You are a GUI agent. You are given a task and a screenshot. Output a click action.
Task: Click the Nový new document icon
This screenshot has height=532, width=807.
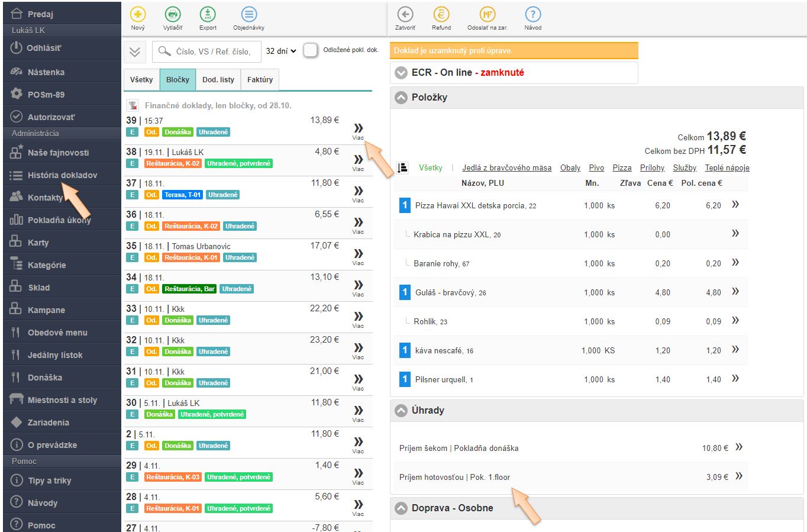coord(137,15)
